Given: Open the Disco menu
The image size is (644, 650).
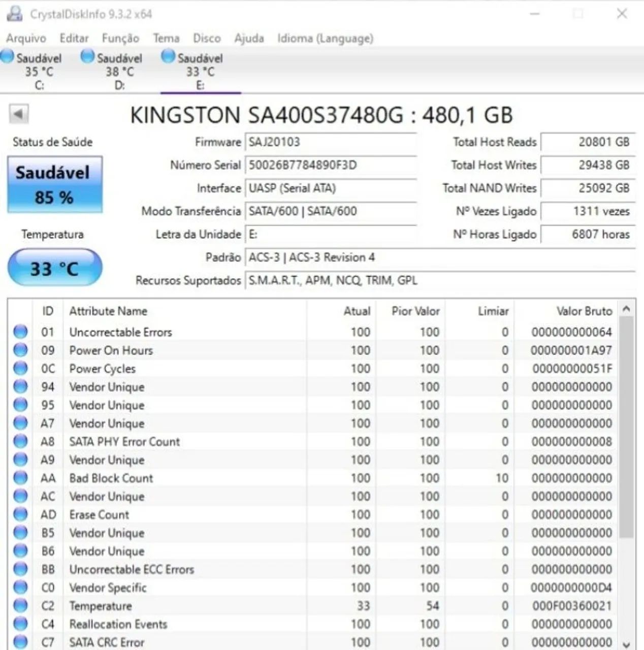Looking at the screenshot, I should pyautogui.click(x=207, y=38).
